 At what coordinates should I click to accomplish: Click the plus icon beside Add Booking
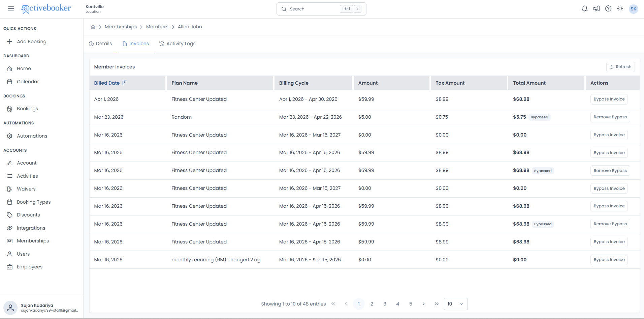[10, 41]
